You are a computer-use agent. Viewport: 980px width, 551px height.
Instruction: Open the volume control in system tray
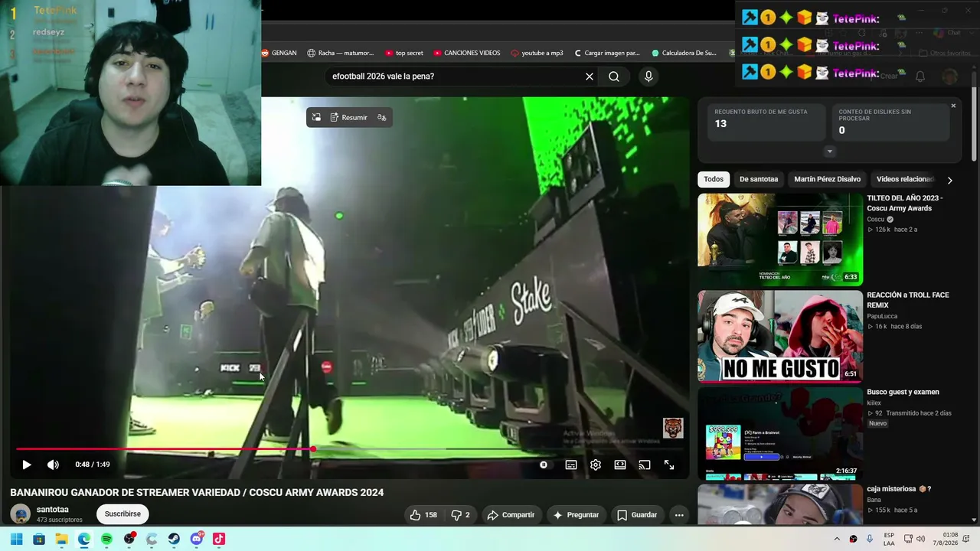[x=920, y=539]
